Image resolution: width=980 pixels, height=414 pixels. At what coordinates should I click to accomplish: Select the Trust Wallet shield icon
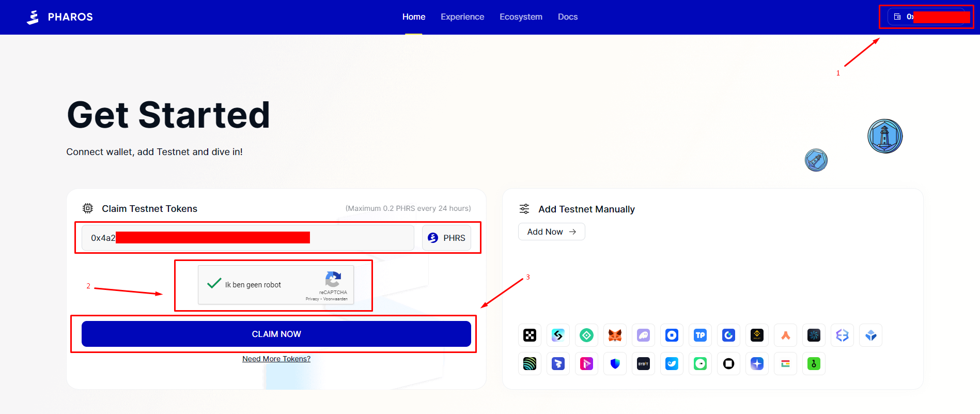pos(615,364)
